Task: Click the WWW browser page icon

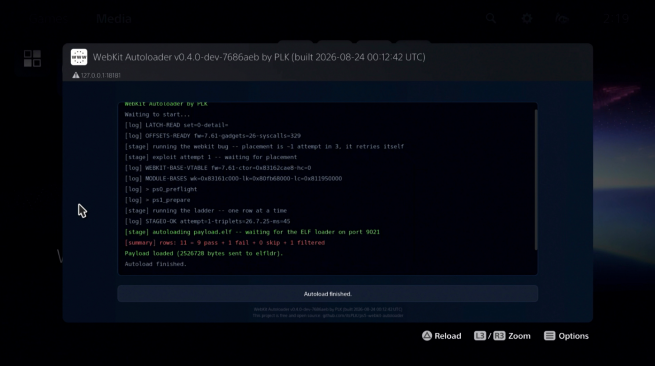Action: point(79,57)
